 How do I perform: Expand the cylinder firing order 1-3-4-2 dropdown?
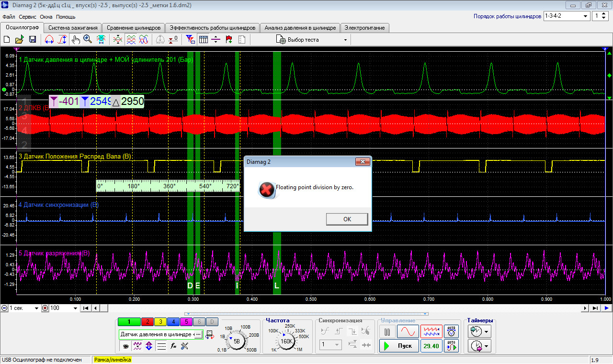[585, 16]
